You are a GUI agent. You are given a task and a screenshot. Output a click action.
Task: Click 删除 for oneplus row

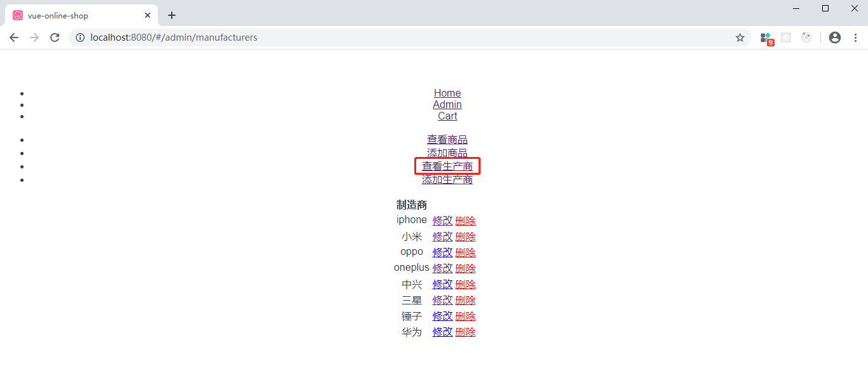(x=466, y=268)
